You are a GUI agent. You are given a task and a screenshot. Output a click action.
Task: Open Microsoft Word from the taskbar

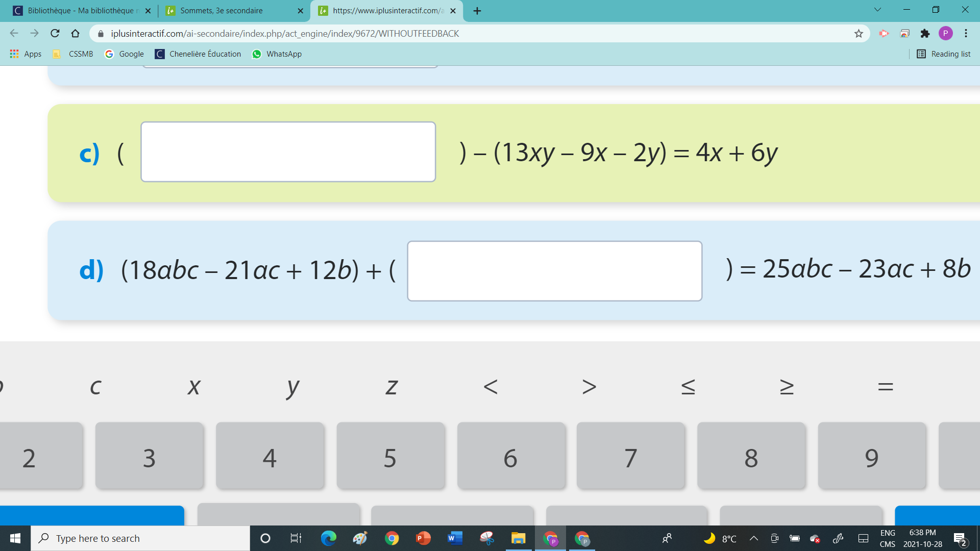tap(454, 538)
